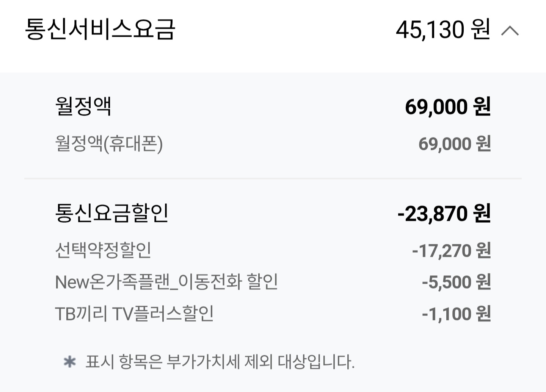Select the 통신요금할인 section heading

111,213
